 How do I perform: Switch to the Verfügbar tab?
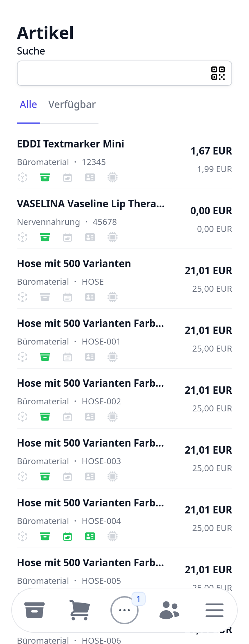coord(72,105)
